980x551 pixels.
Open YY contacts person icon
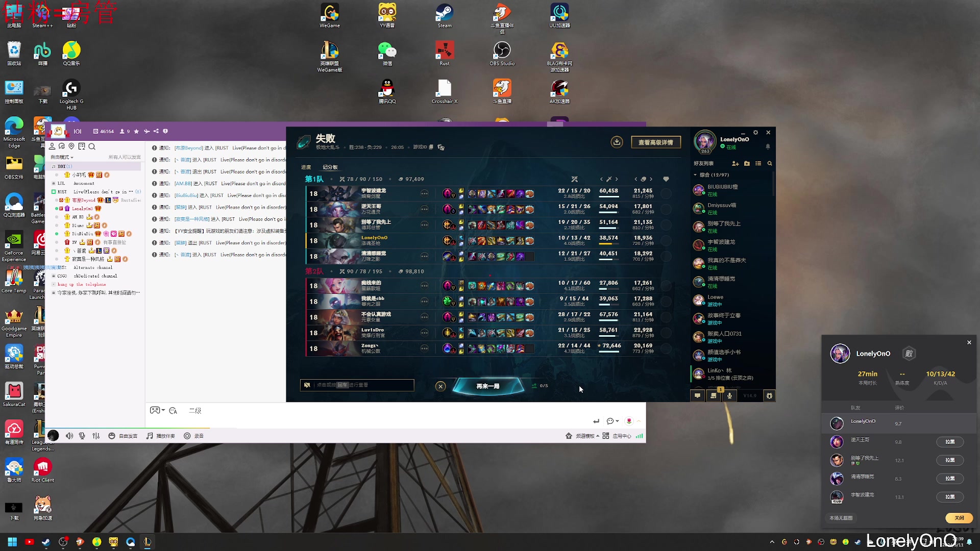[x=52, y=146]
